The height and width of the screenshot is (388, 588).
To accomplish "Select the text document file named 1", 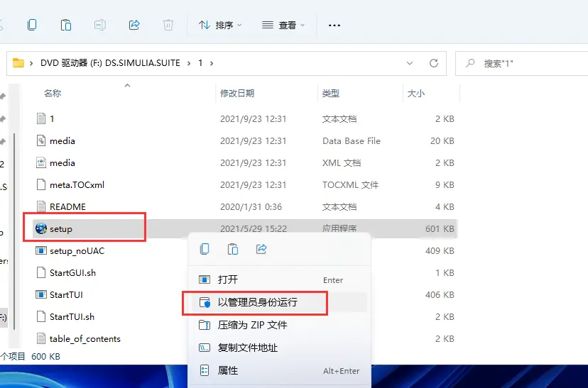I will (x=52, y=118).
